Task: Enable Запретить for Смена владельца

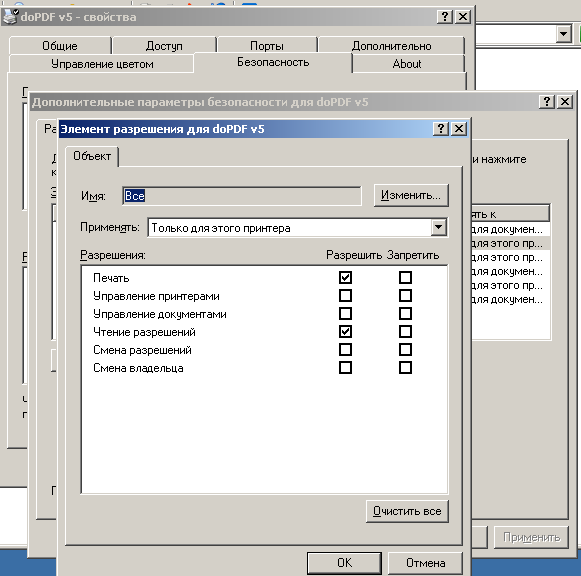Action: [405, 368]
